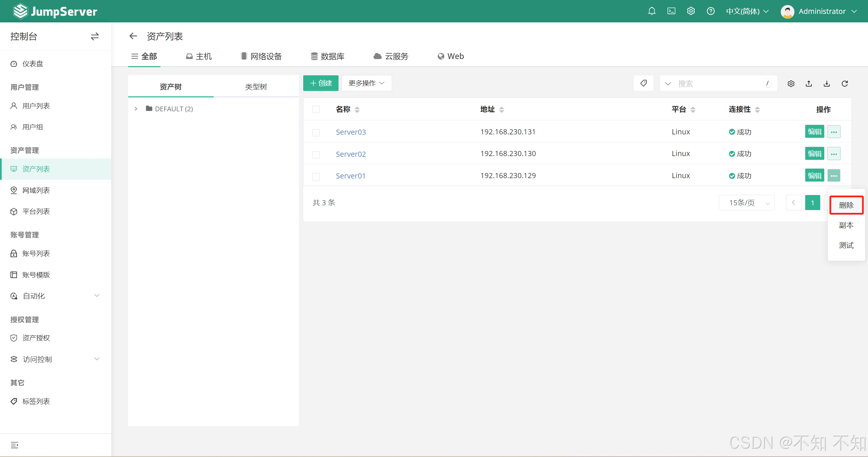The height and width of the screenshot is (457, 868).
Task: Open the table column settings gear
Action: pyautogui.click(x=791, y=83)
